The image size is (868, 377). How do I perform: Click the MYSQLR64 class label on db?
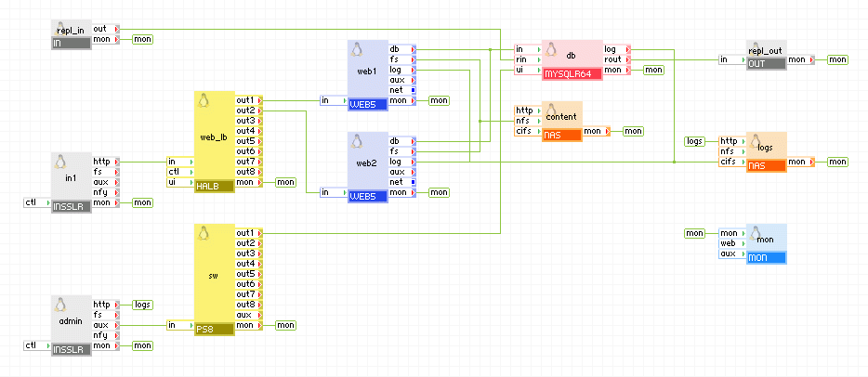572,74
